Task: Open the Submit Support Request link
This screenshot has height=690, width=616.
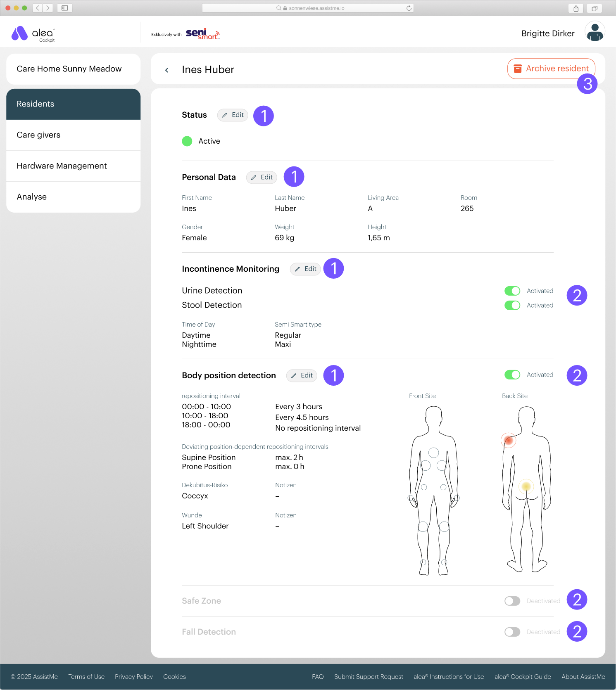Action: click(369, 677)
